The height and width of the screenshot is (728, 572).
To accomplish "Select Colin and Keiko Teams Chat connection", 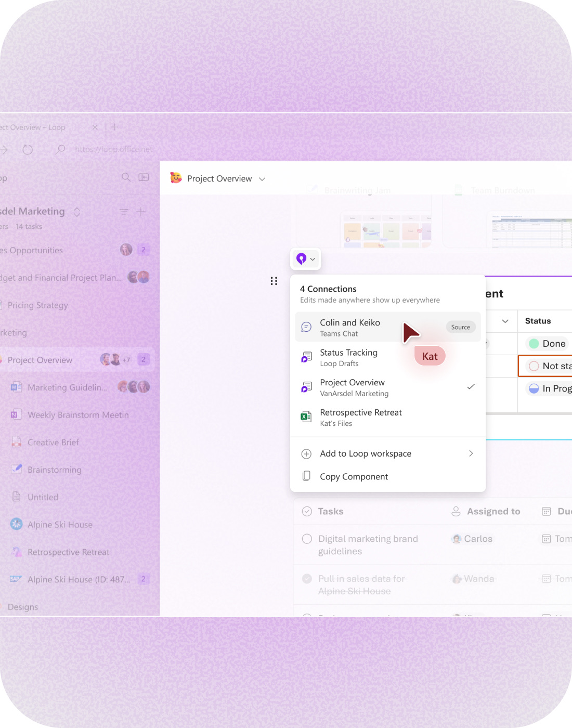I will coord(387,327).
